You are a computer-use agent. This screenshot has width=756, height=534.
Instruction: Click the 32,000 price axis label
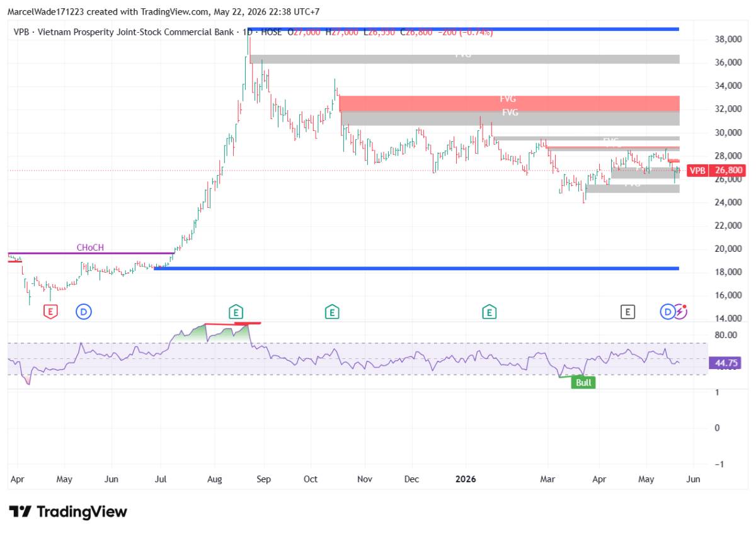tap(728, 109)
